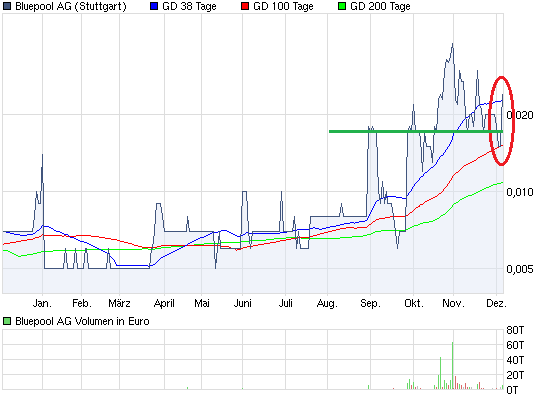Click the tallest green volume bar in November
Screen dimensions: 545x398
[453, 365]
